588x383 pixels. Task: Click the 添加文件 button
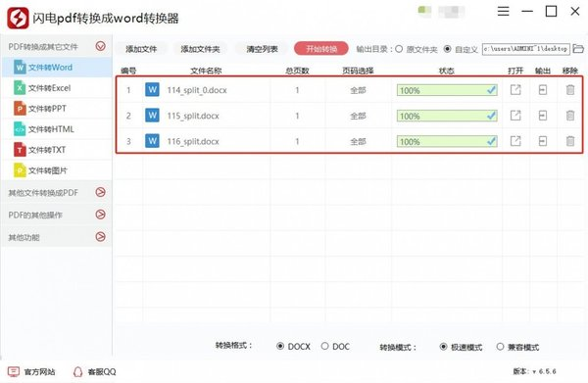(x=141, y=49)
